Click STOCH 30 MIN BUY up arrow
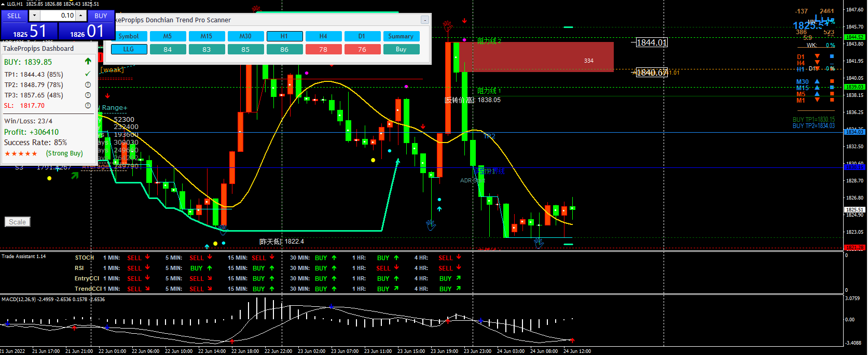The width and height of the screenshot is (868, 355). coord(334,258)
